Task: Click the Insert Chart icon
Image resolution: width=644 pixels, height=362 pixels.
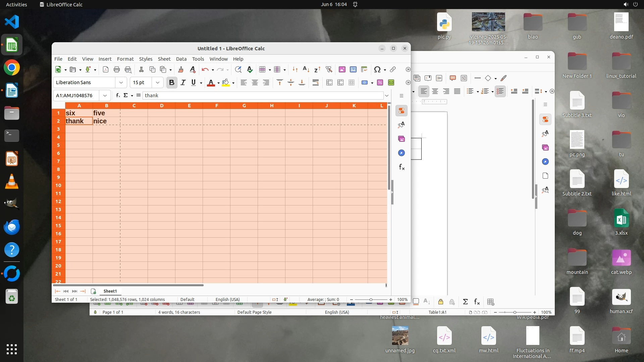Action: [x=353, y=69]
